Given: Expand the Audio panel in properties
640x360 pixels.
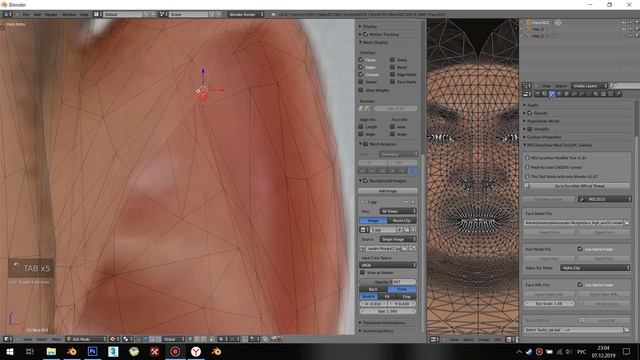Looking at the screenshot, I should pyautogui.click(x=531, y=105).
